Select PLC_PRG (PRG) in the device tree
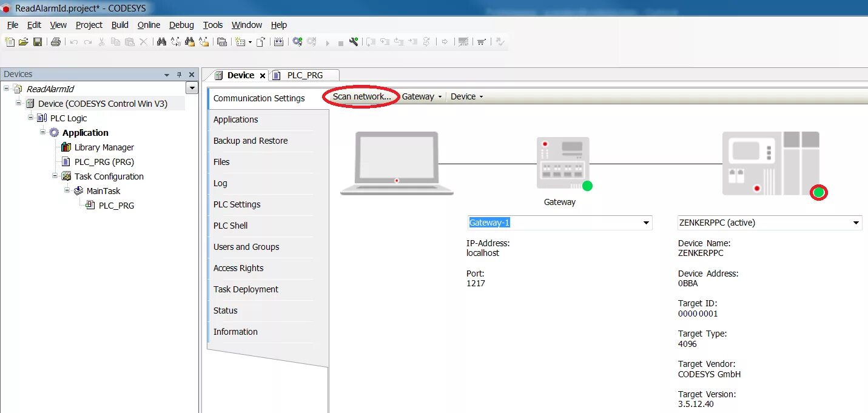868x413 pixels. click(x=104, y=162)
